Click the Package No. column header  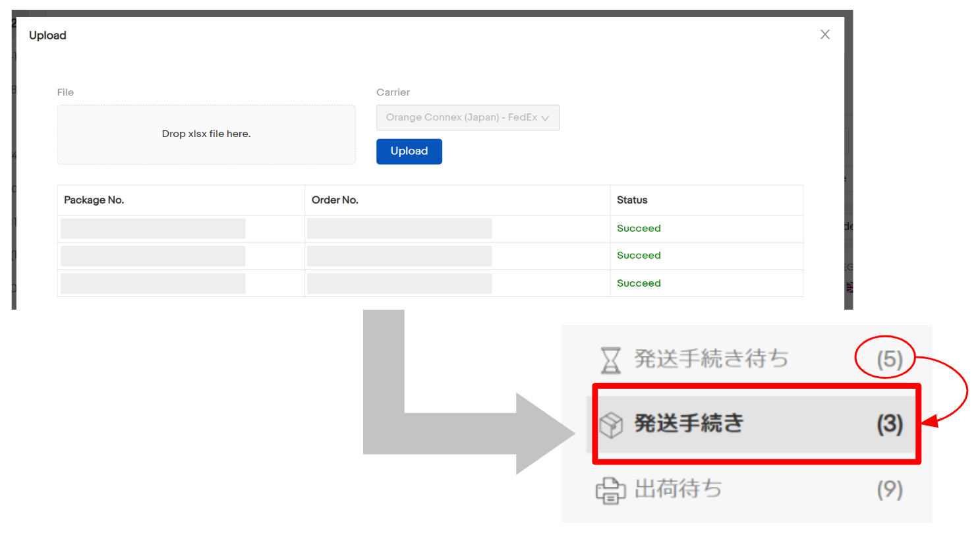click(x=94, y=200)
